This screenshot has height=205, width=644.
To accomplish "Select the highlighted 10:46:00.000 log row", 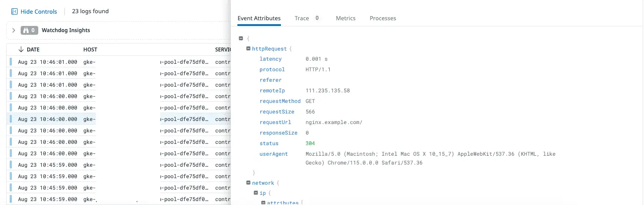I will coord(119,119).
